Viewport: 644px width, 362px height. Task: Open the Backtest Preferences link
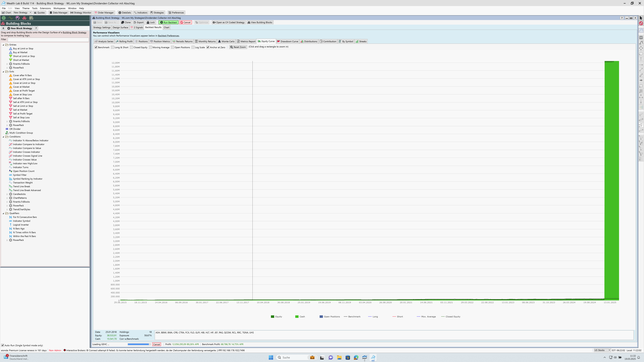point(168,36)
